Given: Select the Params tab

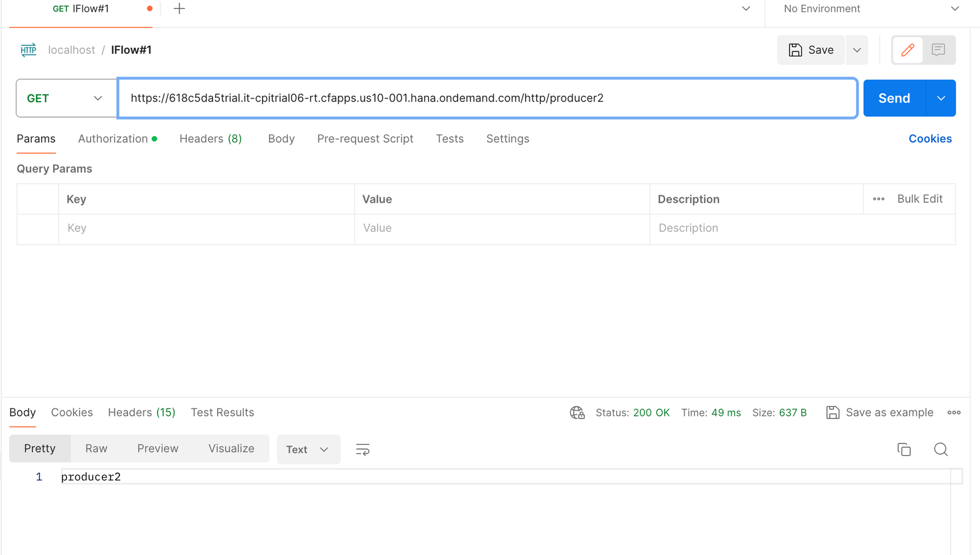Looking at the screenshot, I should tap(36, 139).
